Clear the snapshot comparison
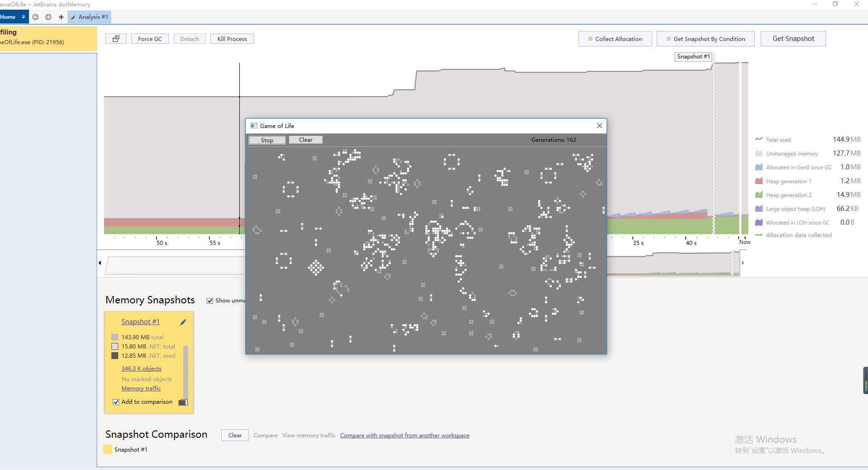 (235, 435)
